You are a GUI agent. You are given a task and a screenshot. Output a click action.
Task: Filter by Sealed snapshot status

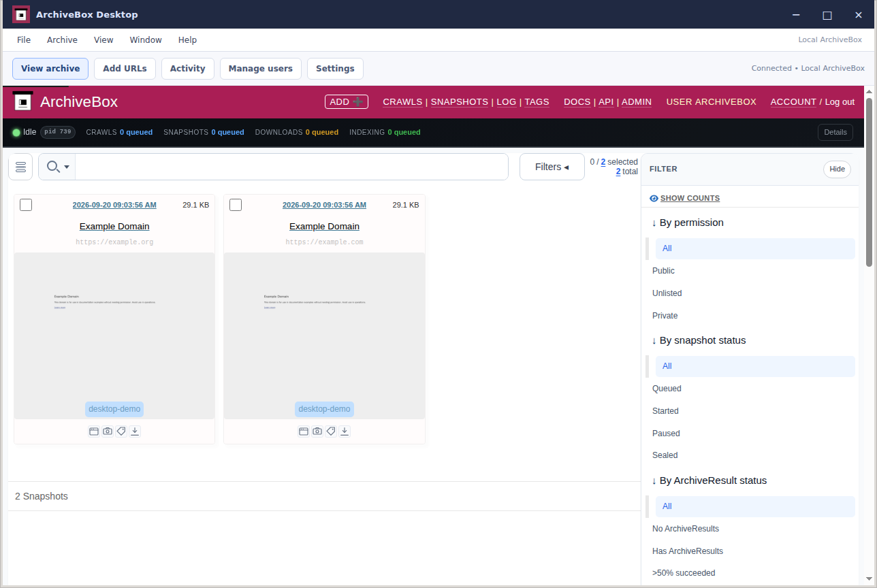665,455
